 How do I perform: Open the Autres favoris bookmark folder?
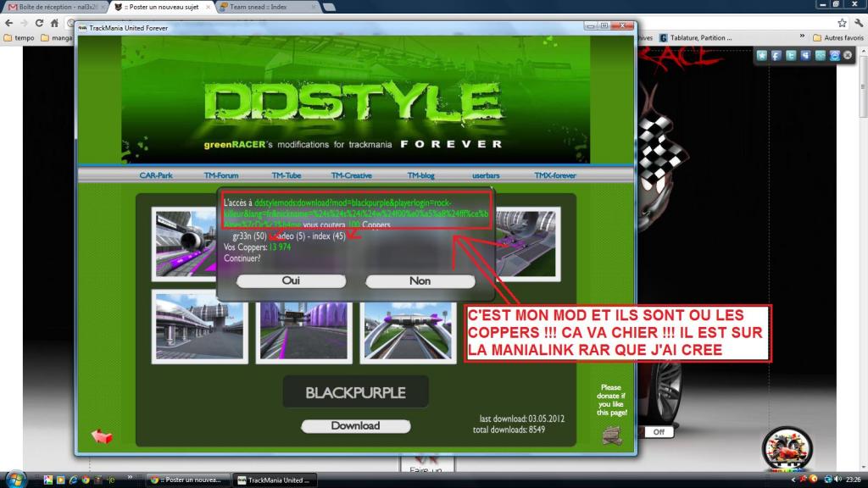point(838,37)
